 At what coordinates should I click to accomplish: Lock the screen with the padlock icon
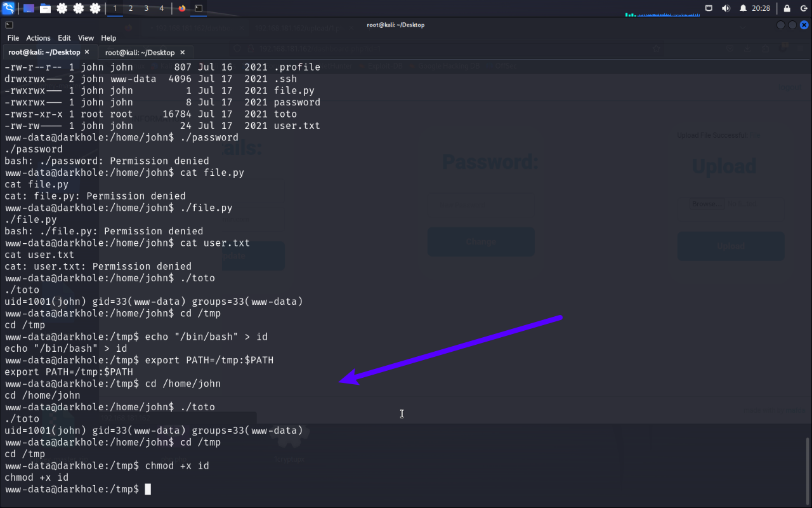click(787, 8)
